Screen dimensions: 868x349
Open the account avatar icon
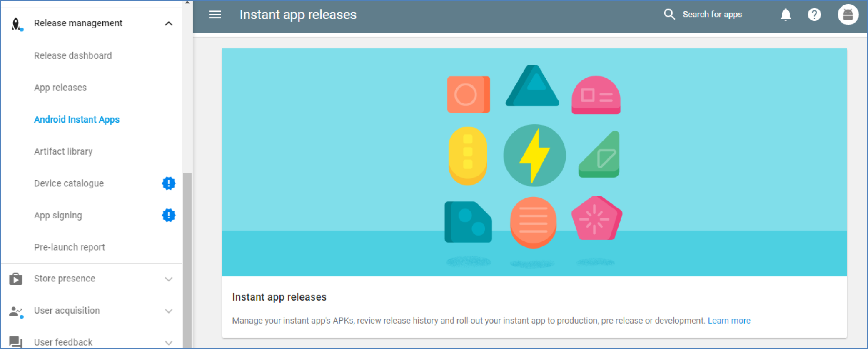click(x=848, y=15)
